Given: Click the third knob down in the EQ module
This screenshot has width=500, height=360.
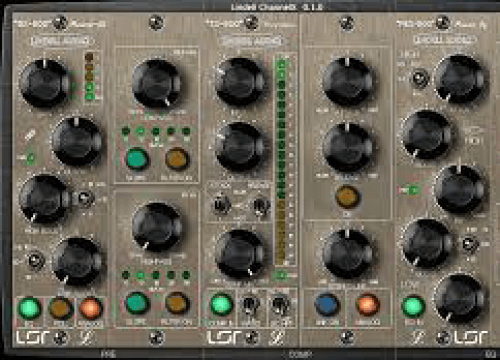Looking at the screenshot, I should coord(460,189).
